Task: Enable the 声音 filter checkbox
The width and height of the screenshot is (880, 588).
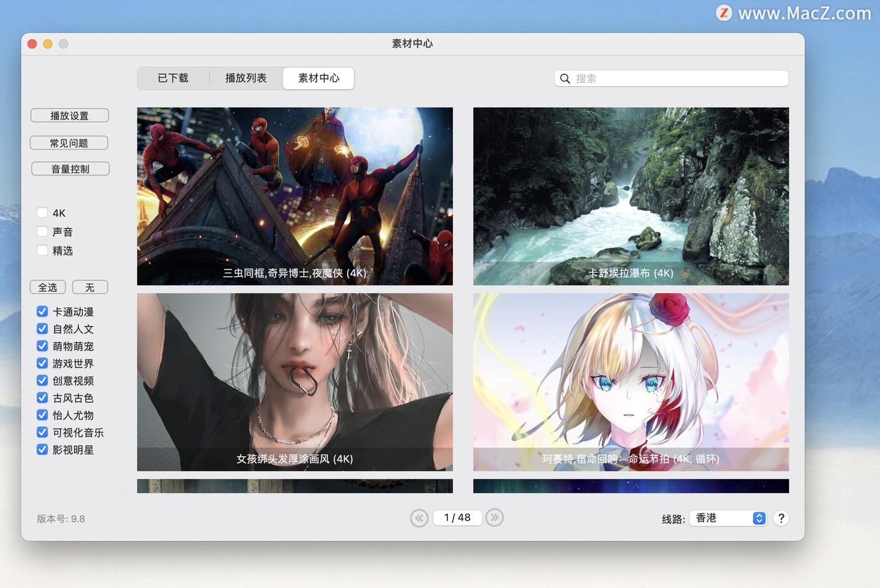Action: [42, 232]
